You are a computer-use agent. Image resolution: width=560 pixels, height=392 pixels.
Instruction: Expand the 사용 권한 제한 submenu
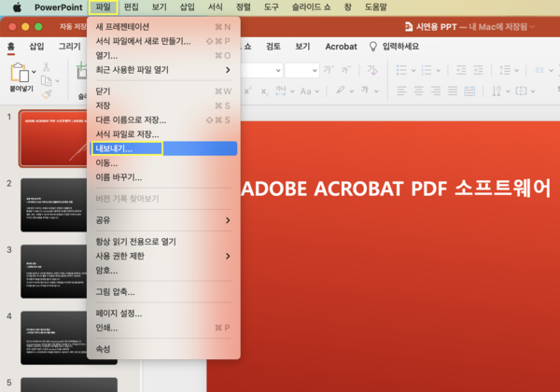click(228, 256)
